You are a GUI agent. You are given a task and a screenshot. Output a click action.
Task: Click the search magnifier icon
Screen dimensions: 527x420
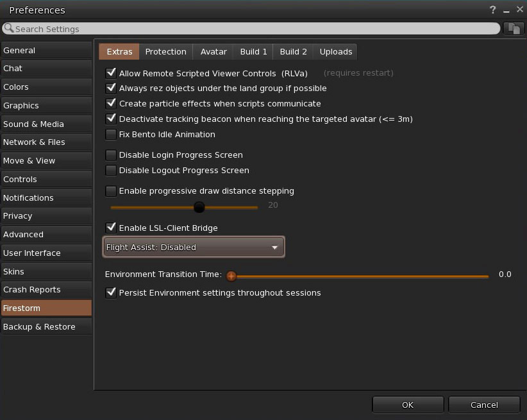pyautogui.click(x=9, y=28)
